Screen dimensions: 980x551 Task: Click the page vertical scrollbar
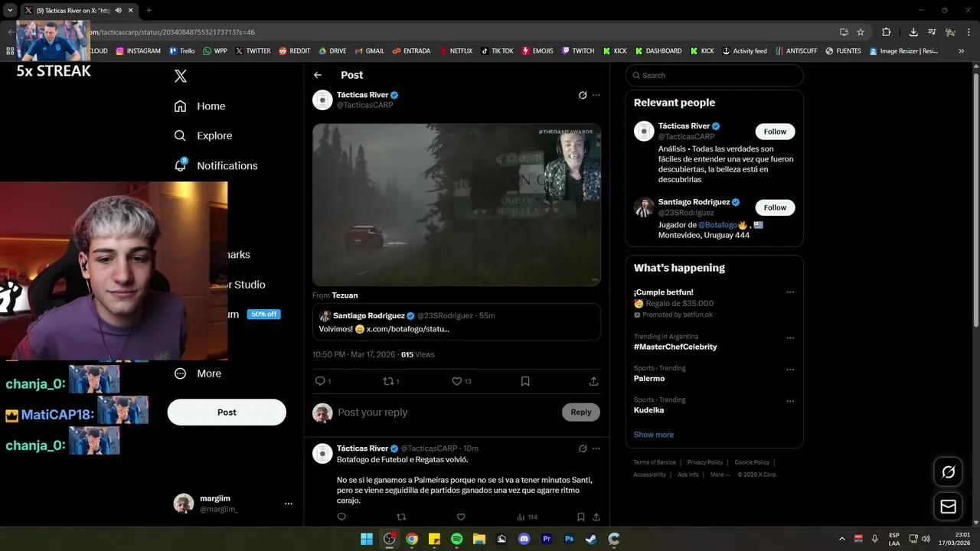tap(975, 199)
